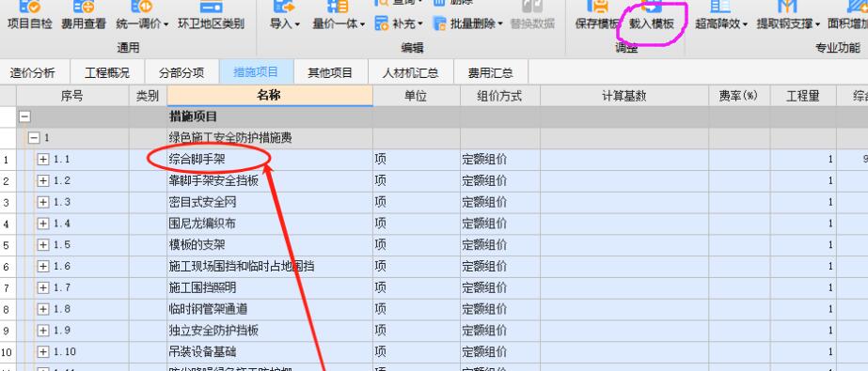
Task: Click 绿色施工安全防护措施费 group row name
Action: coord(229,138)
